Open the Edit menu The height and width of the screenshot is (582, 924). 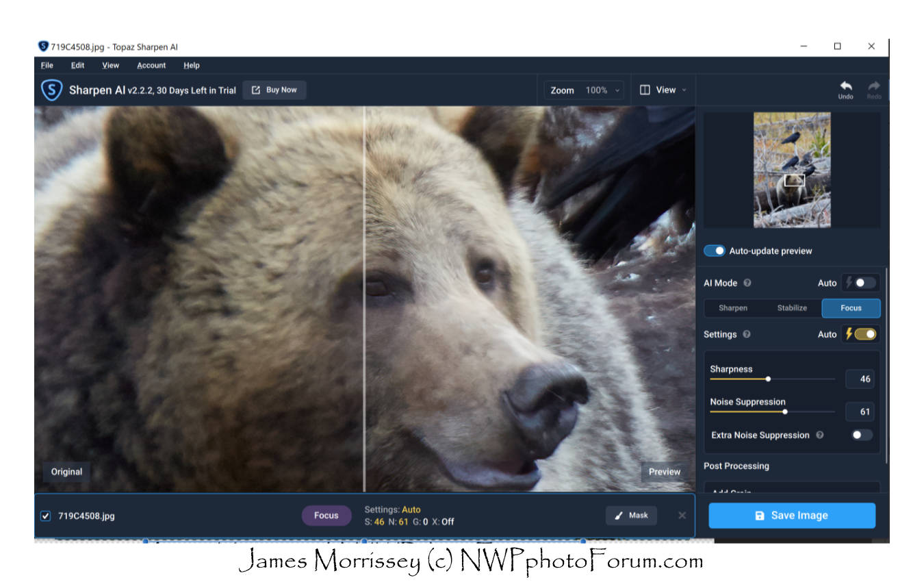pos(77,65)
